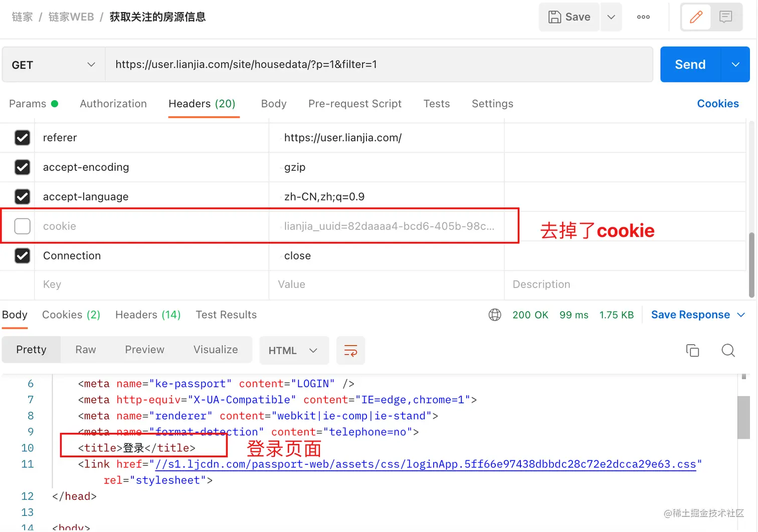Image resolution: width=758 pixels, height=532 pixels.
Task: Switch to Raw view
Action: click(x=86, y=350)
